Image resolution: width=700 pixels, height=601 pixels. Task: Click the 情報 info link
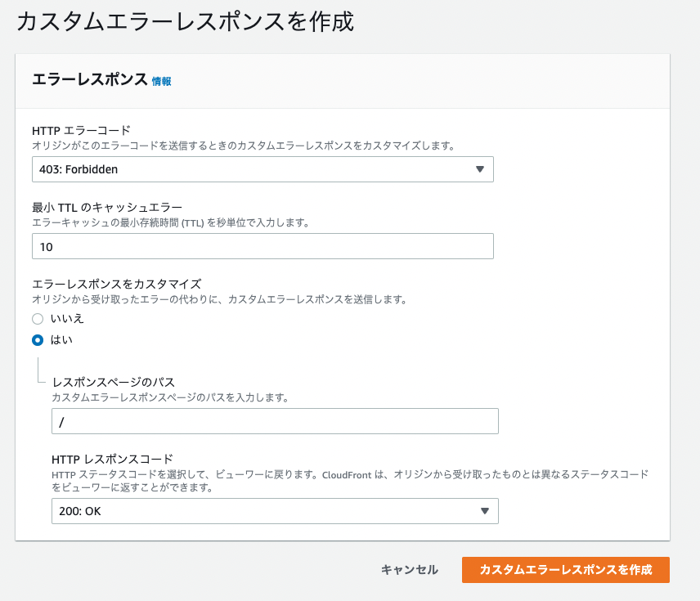[x=161, y=81]
